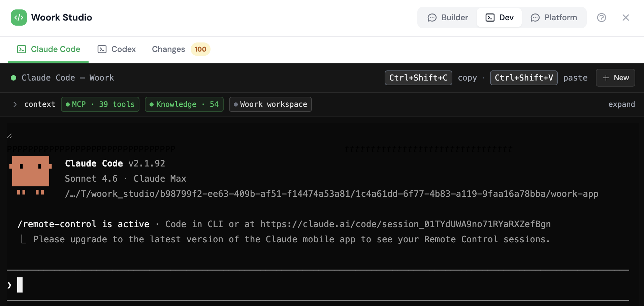Open the claude.ai session URL link
Image resolution: width=644 pixels, height=306 pixels.
point(406,224)
